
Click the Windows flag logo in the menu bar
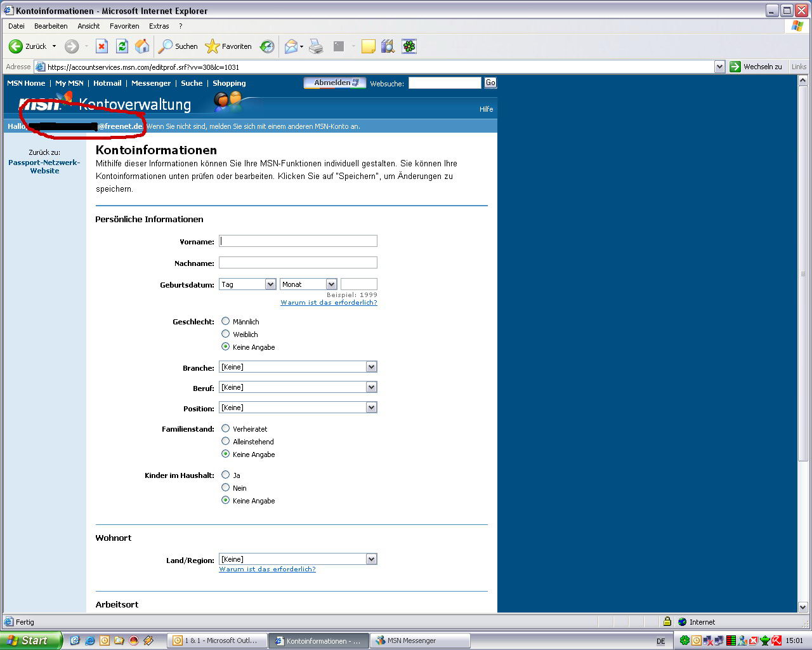point(797,26)
